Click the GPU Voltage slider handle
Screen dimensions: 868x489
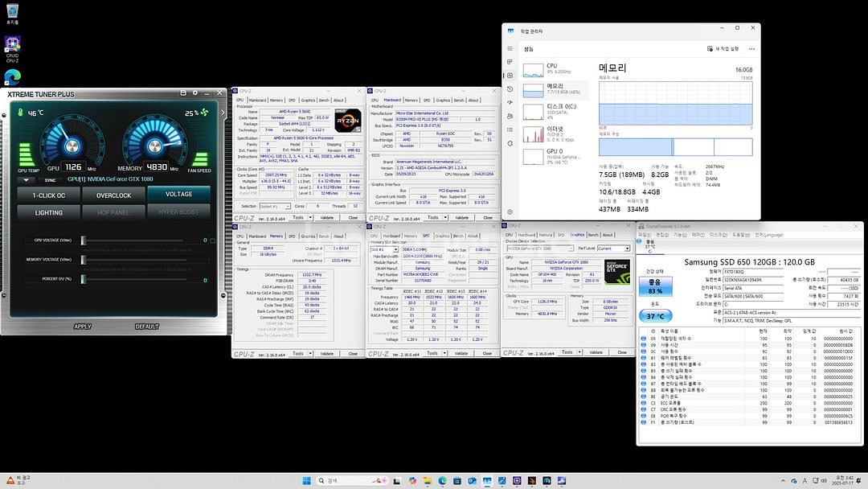pyautogui.click(x=83, y=240)
